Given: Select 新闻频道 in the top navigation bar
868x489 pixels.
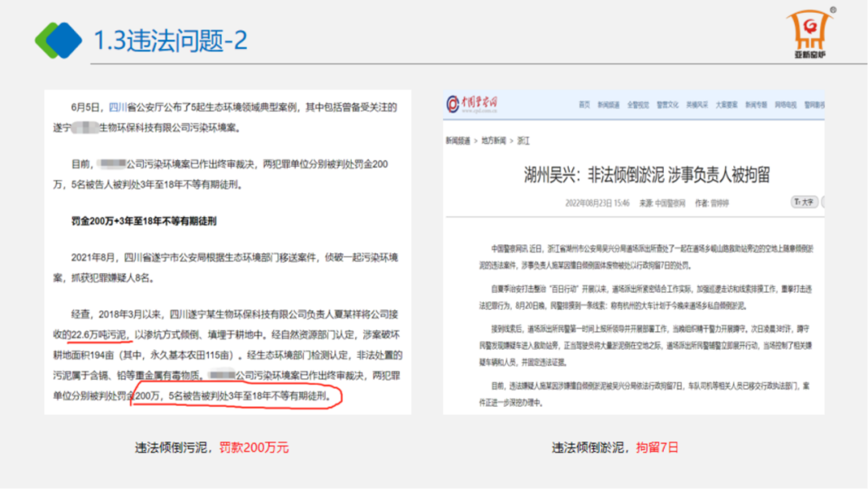Looking at the screenshot, I should [608, 105].
